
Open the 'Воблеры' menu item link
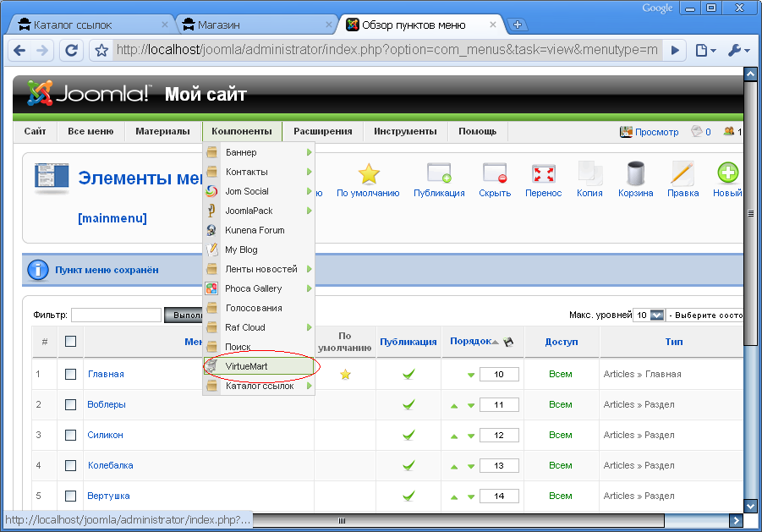pos(107,404)
